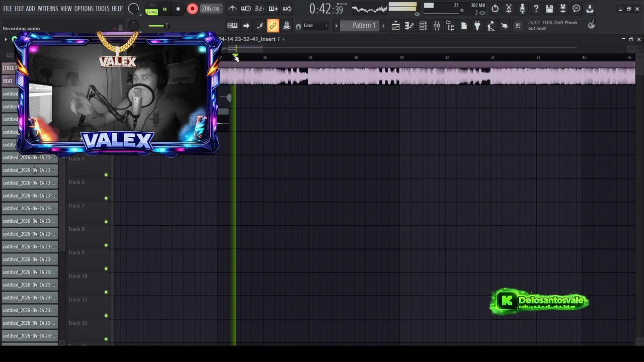Open the TOOLS menu
The image size is (644, 362).
103,9
